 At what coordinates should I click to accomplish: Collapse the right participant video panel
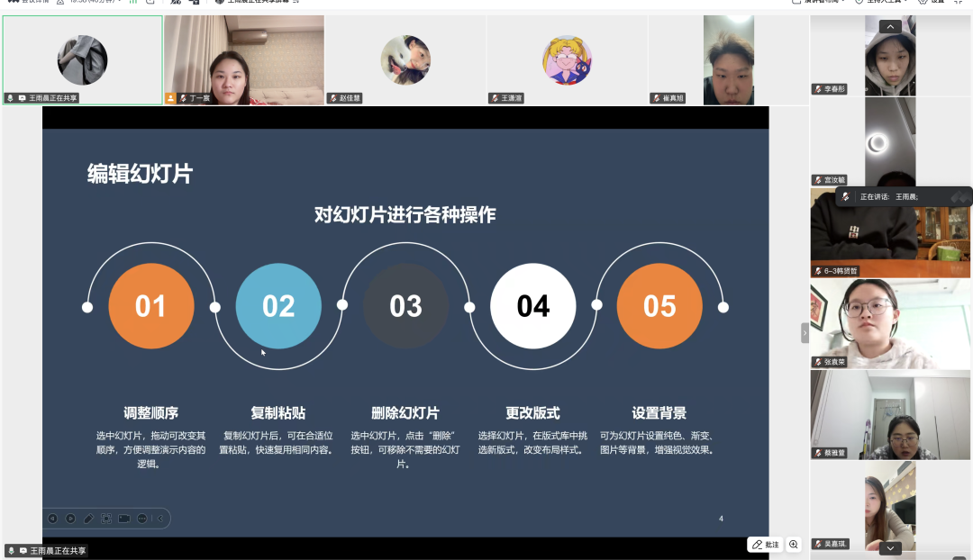coord(805,333)
